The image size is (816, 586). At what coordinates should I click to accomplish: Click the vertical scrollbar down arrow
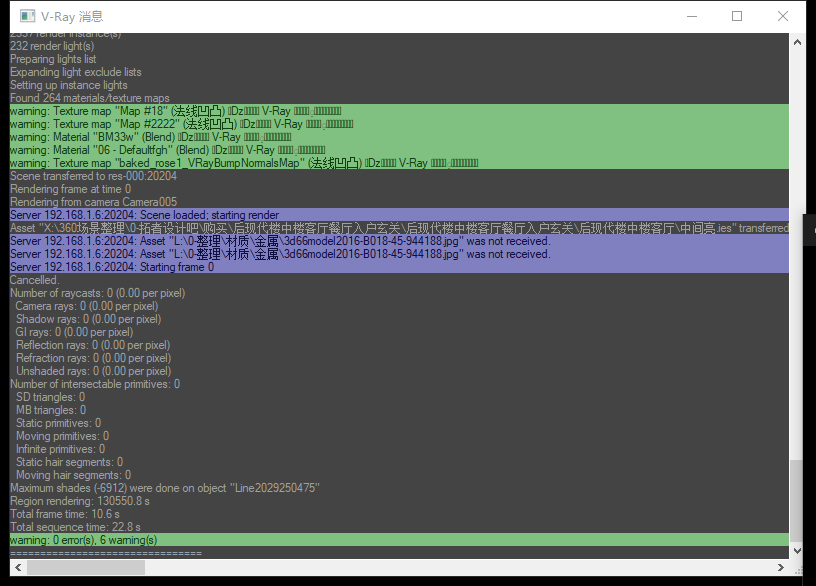(796, 550)
